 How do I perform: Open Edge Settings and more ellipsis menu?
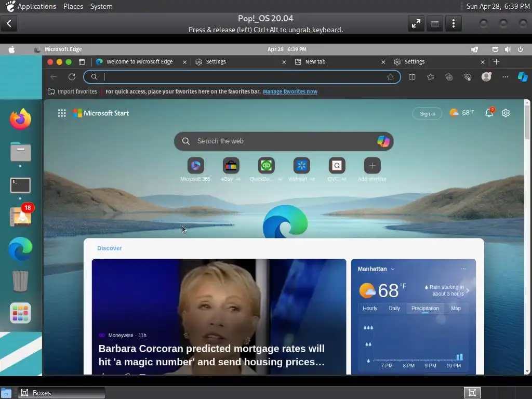point(505,77)
